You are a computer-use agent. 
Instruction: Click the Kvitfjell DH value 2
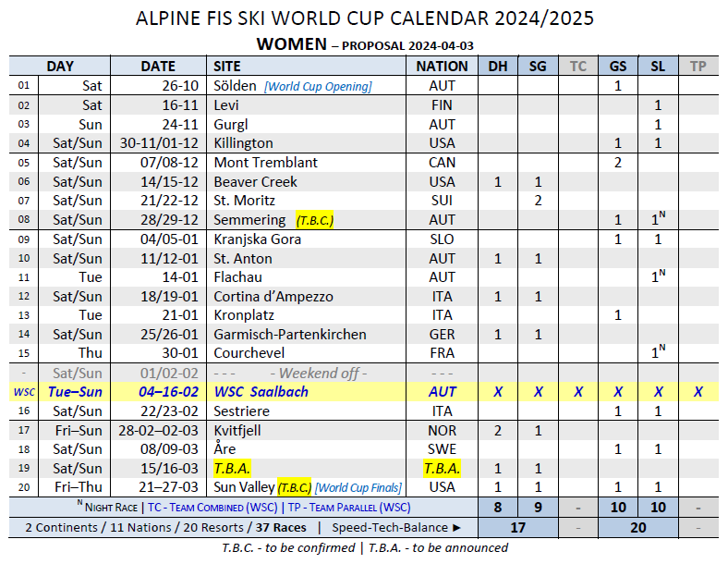click(498, 431)
